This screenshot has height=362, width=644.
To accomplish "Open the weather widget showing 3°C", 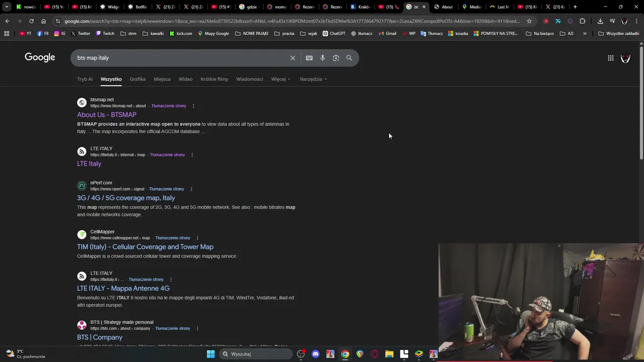I will (26, 354).
